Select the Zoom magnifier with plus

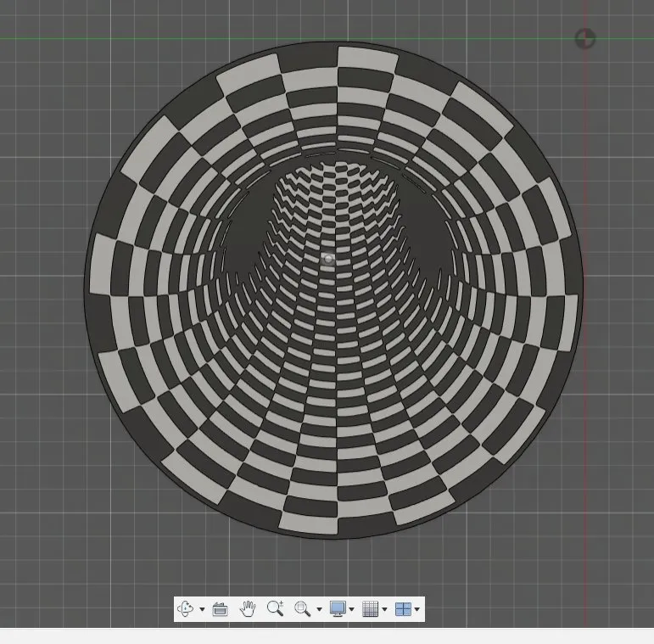(x=276, y=608)
